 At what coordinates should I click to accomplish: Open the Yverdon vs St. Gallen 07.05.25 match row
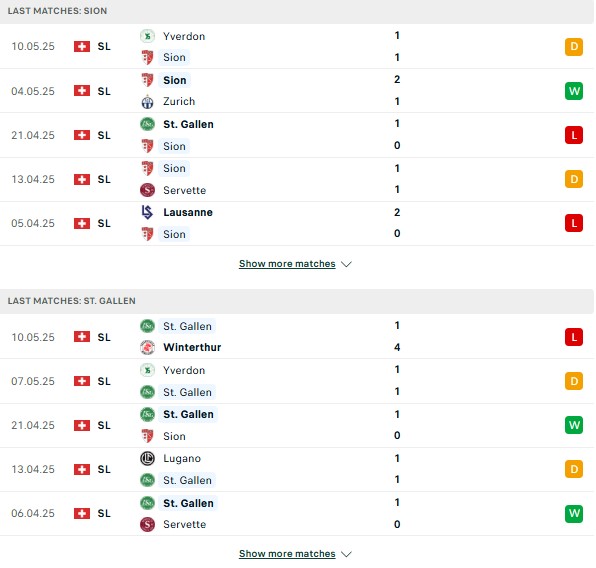(x=296, y=381)
